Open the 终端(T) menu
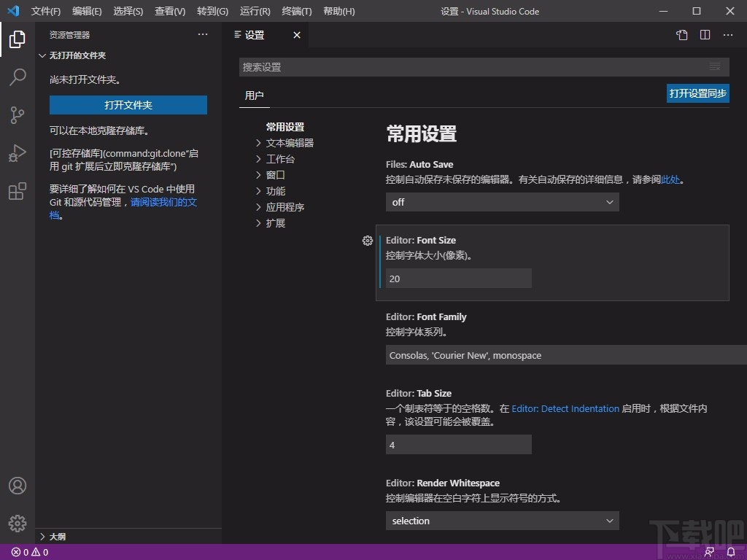The height and width of the screenshot is (560, 747). tap(297, 11)
